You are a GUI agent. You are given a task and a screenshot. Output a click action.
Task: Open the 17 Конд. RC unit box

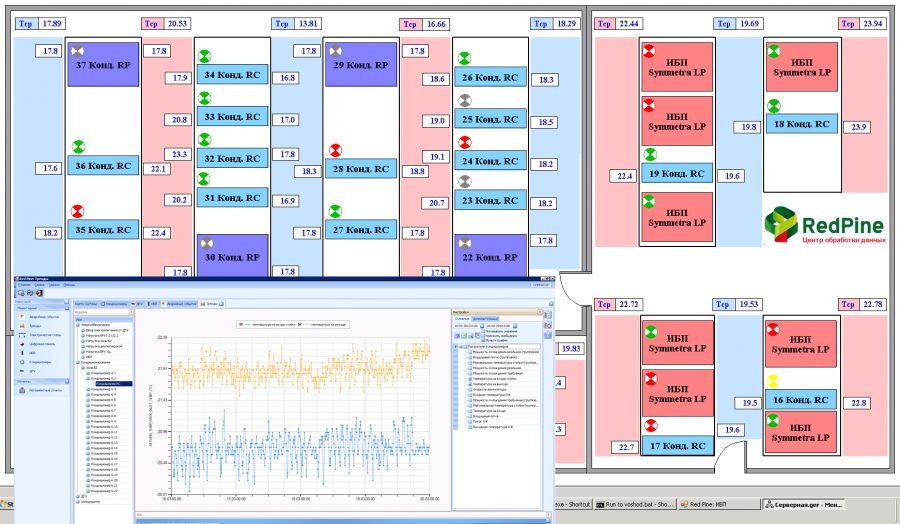point(677,445)
